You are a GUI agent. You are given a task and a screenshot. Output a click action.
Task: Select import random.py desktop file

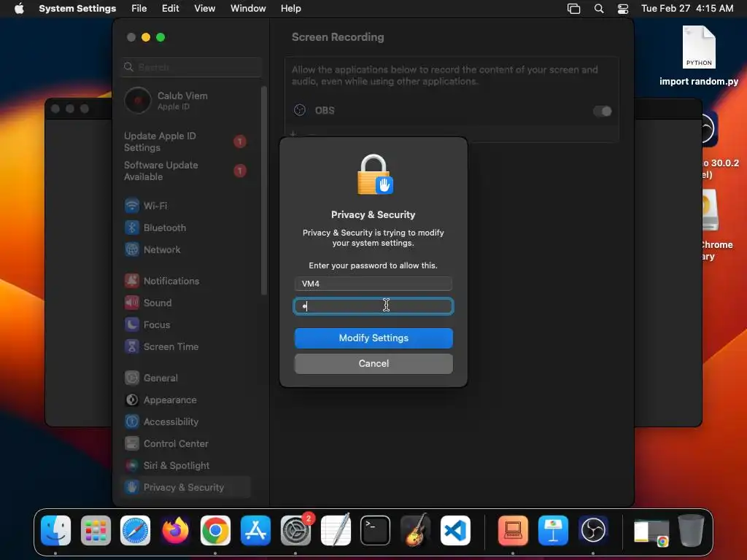pyautogui.click(x=699, y=56)
